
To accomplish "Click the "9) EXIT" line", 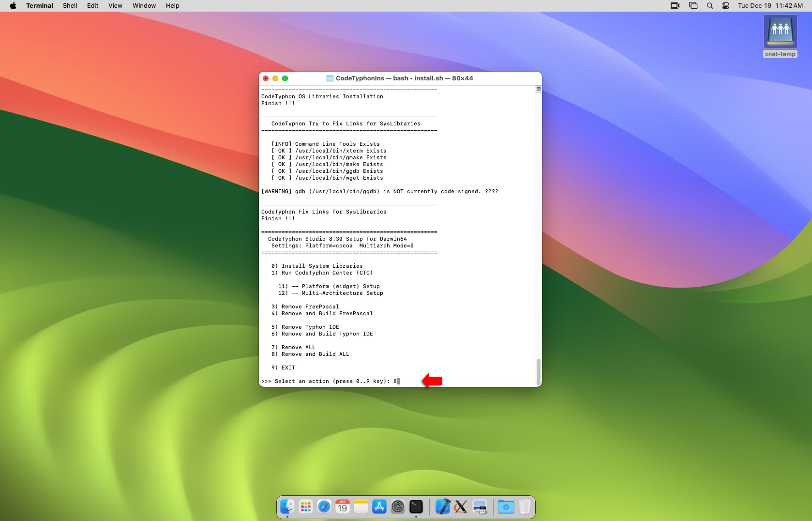I will coord(283,368).
